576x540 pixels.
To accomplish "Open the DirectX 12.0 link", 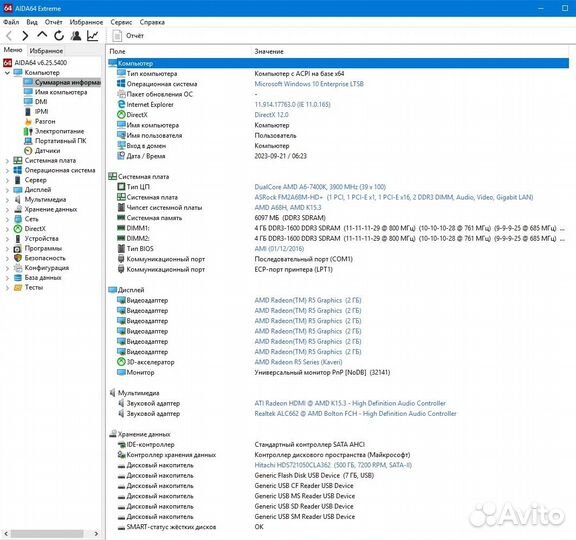I will click(x=271, y=115).
